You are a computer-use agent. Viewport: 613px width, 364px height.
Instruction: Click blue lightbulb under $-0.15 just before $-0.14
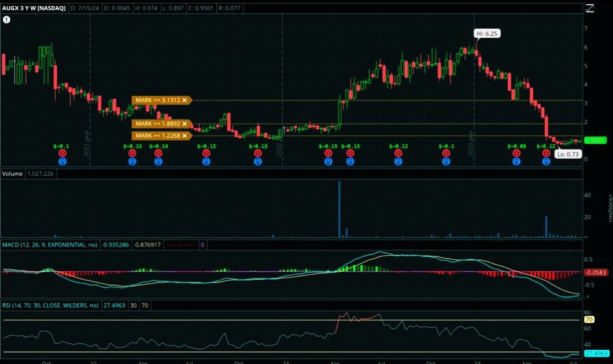(132, 161)
